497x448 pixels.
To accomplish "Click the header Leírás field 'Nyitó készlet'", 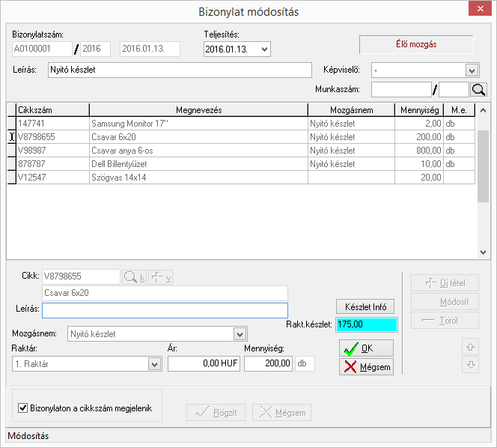I will coord(180,70).
